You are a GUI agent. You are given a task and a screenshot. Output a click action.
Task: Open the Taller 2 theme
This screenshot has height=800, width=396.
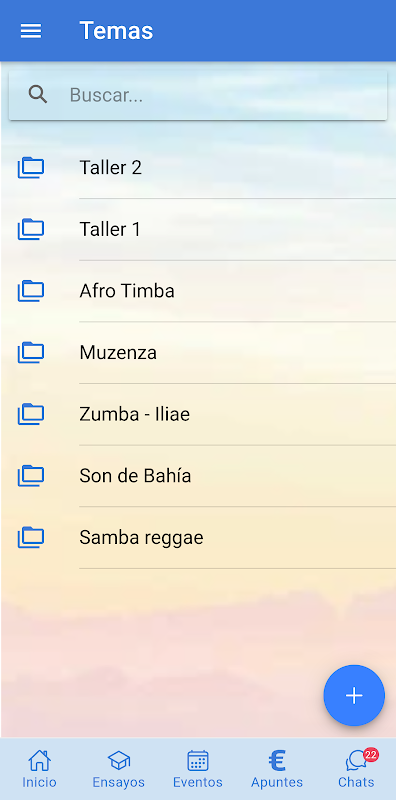pyautogui.click(x=198, y=168)
